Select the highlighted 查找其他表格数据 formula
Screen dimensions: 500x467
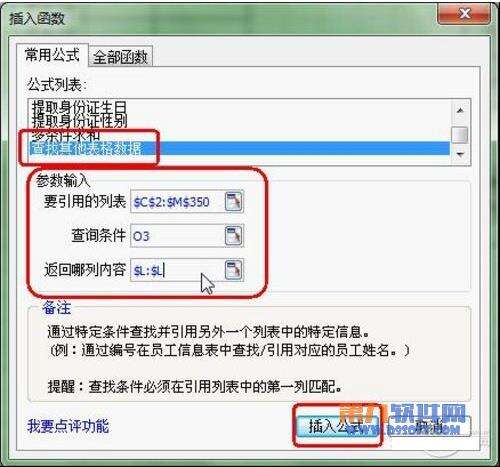(x=239, y=148)
